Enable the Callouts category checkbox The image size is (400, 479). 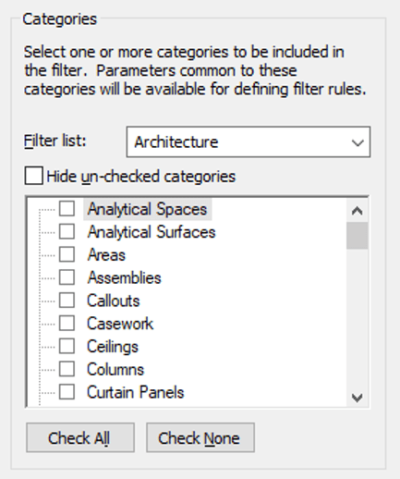(67, 300)
